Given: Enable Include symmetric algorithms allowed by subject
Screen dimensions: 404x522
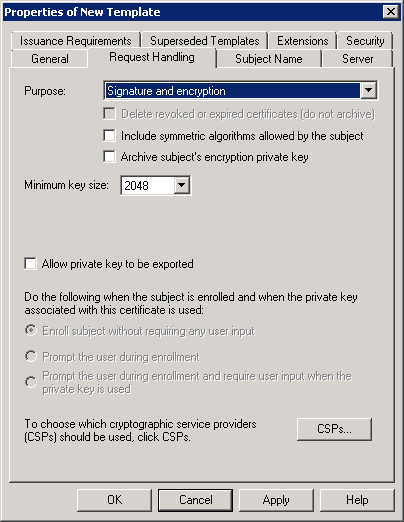Looking at the screenshot, I should point(109,136).
